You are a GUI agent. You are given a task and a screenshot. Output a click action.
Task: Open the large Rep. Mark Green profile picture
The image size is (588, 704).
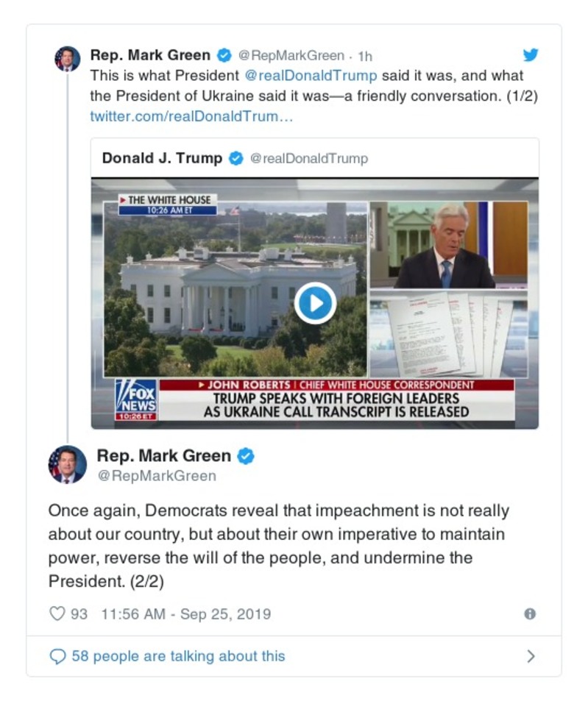coord(67,465)
